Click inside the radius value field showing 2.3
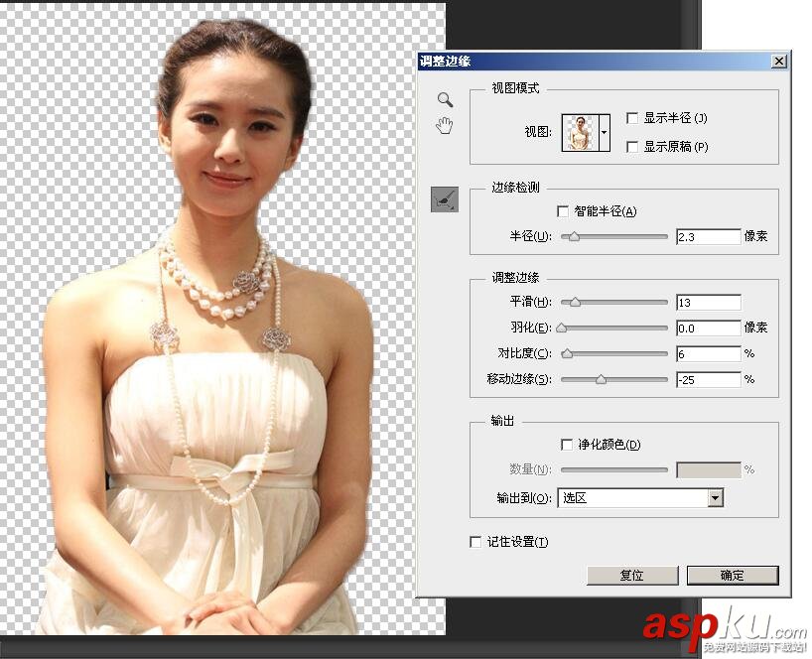The width and height of the screenshot is (812, 659). pyautogui.click(x=707, y=236)
